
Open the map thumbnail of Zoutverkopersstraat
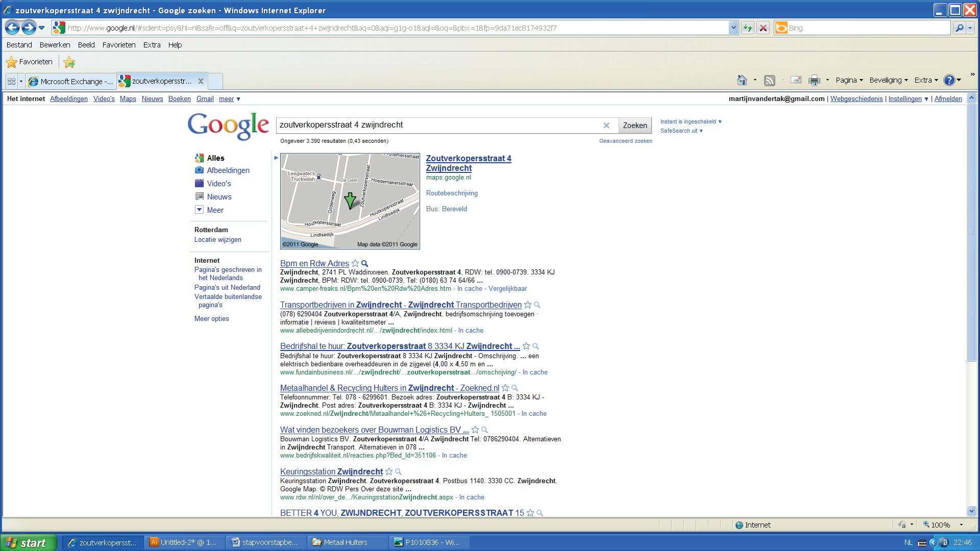[350, 201]
